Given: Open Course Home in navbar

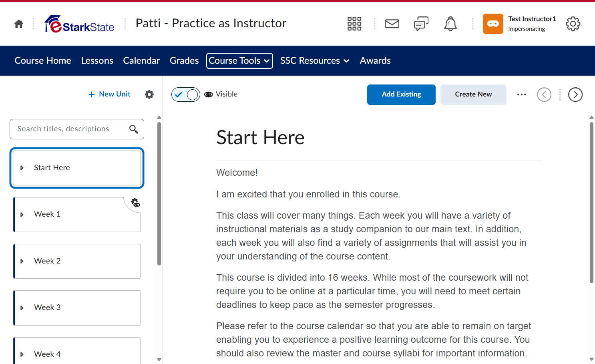Looking at the screenshot, I should pos(43,61).
